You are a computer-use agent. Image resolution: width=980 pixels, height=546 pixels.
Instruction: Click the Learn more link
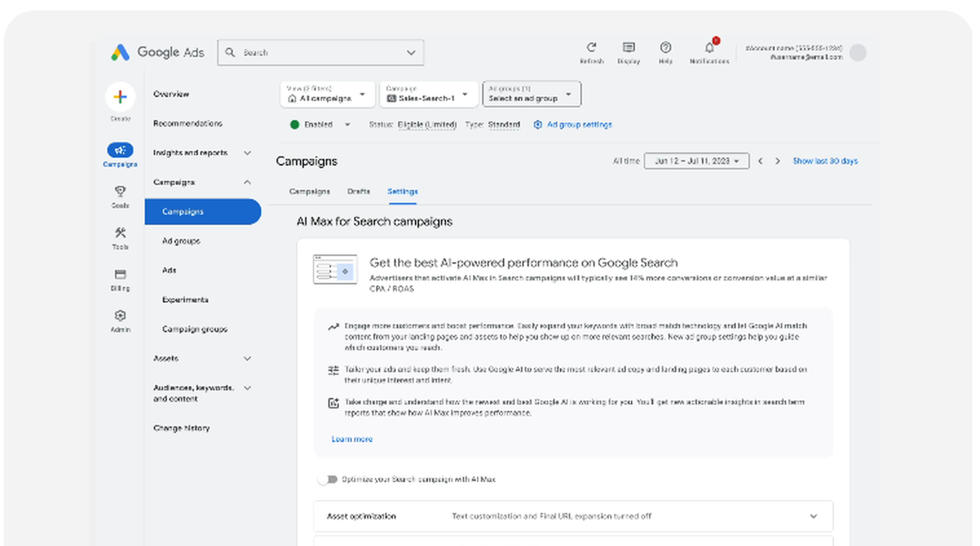(352, 439)
